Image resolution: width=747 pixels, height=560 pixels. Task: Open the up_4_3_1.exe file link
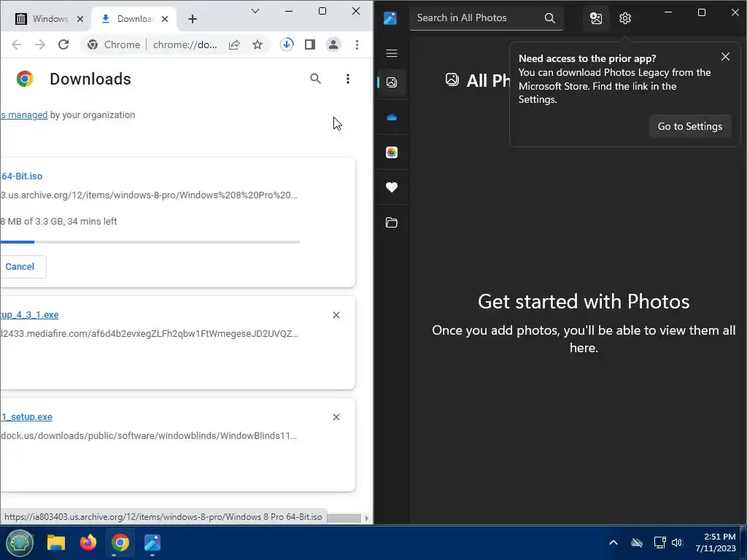click(x=29, y=315)
